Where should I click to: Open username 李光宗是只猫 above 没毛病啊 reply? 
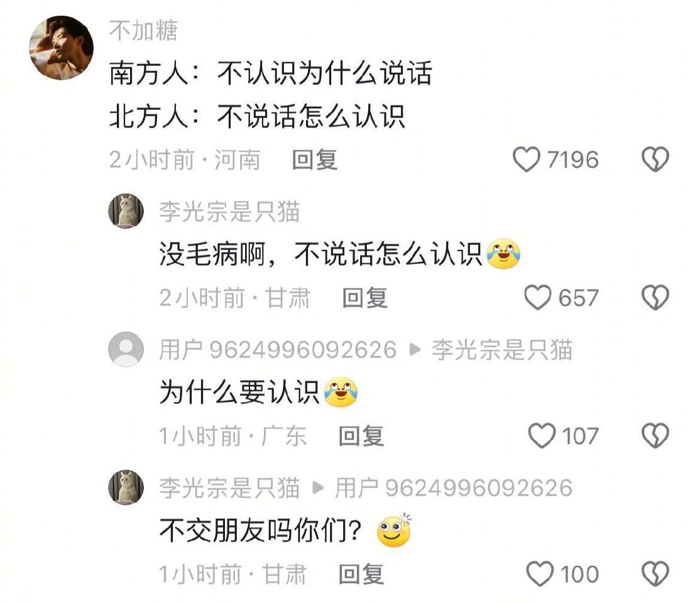coord(229,212)
